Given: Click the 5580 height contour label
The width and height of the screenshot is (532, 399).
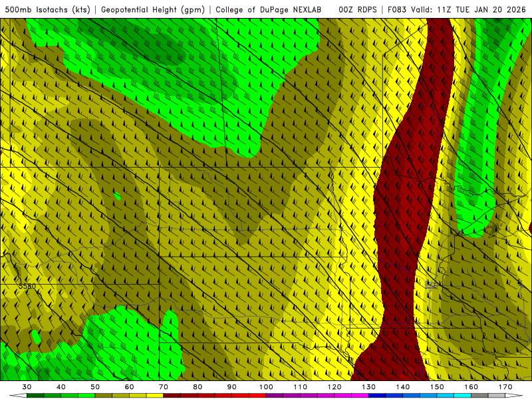Looking at the screenshot, I should coord(27,287).
